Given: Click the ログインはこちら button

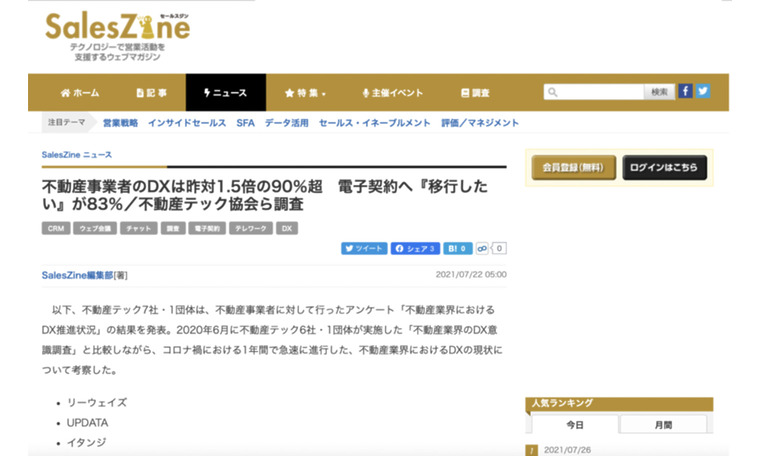Looking at the screenshot, I should point(664,167).
